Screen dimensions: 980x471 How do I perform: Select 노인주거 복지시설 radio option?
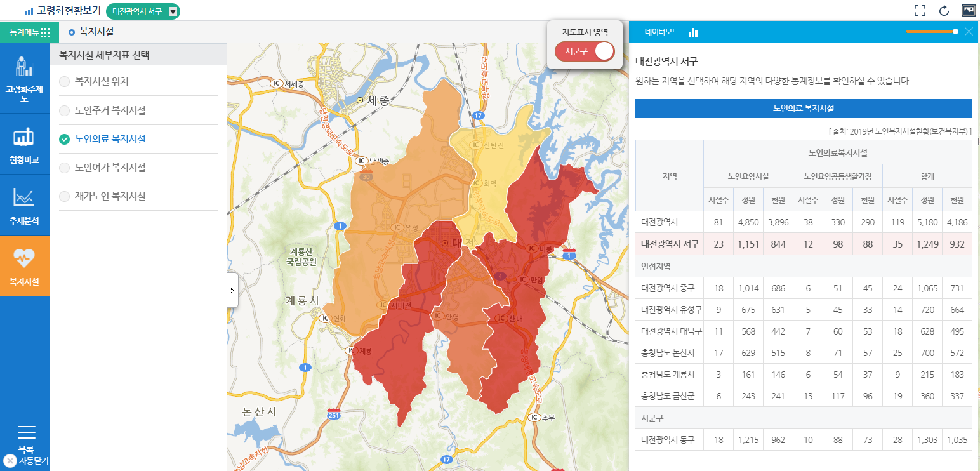click(x=65, y=110)
